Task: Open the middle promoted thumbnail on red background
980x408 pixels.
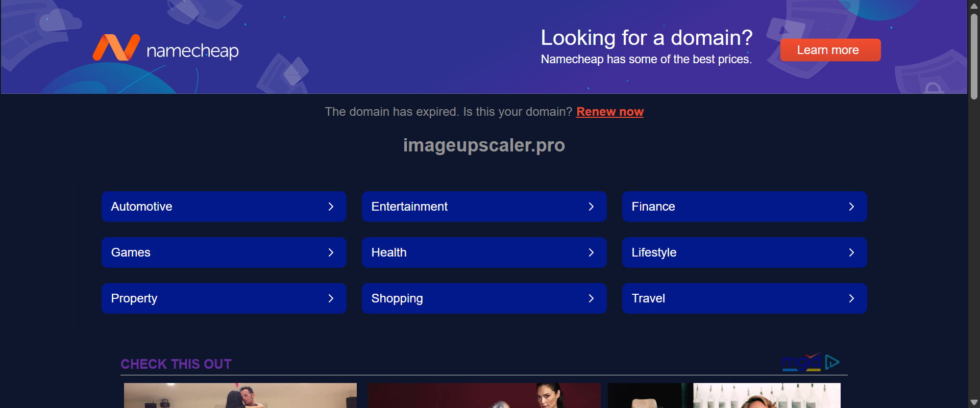Action: pos(484,395)
